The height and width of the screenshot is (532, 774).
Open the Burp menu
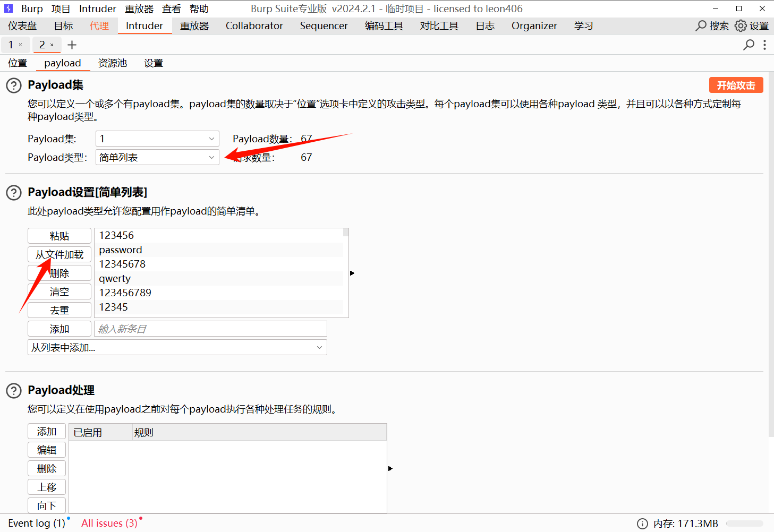32,8
